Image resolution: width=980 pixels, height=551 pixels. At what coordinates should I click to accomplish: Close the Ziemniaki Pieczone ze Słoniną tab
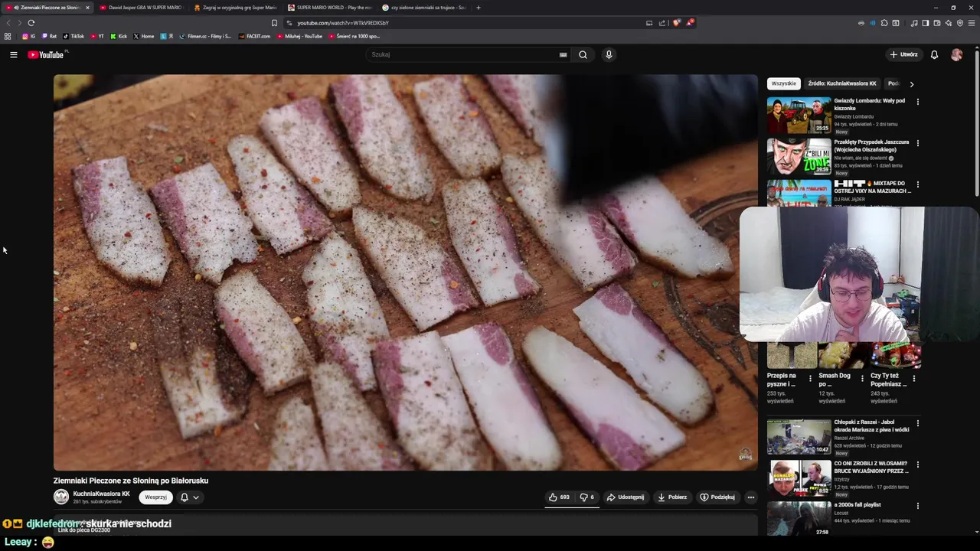point(87,8)
